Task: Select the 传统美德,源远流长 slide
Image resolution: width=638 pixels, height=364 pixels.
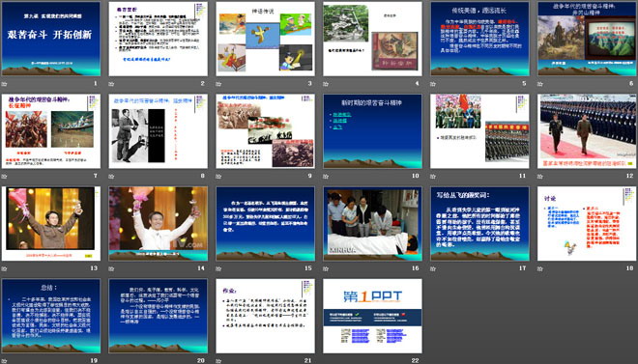Action: [x=479, y=39]
